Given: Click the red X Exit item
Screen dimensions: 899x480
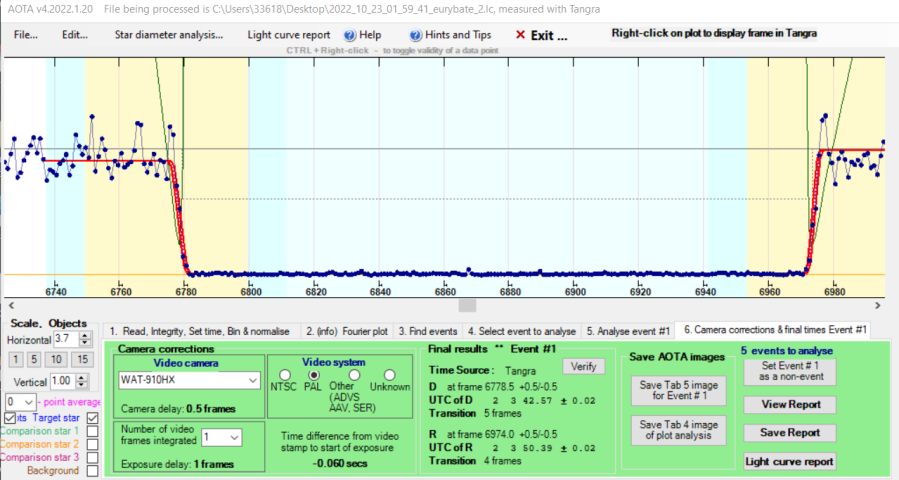Looking at the screenshot, I should [x=541, y=34].
